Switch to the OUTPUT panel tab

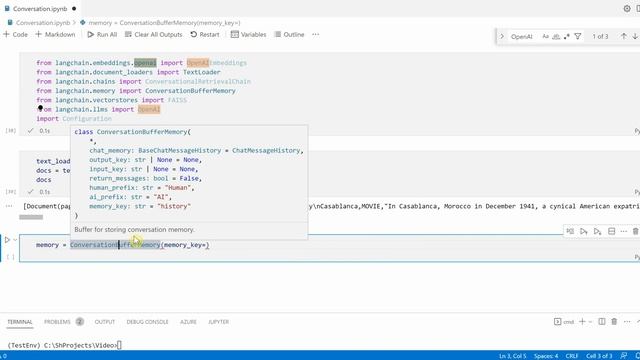104,322
